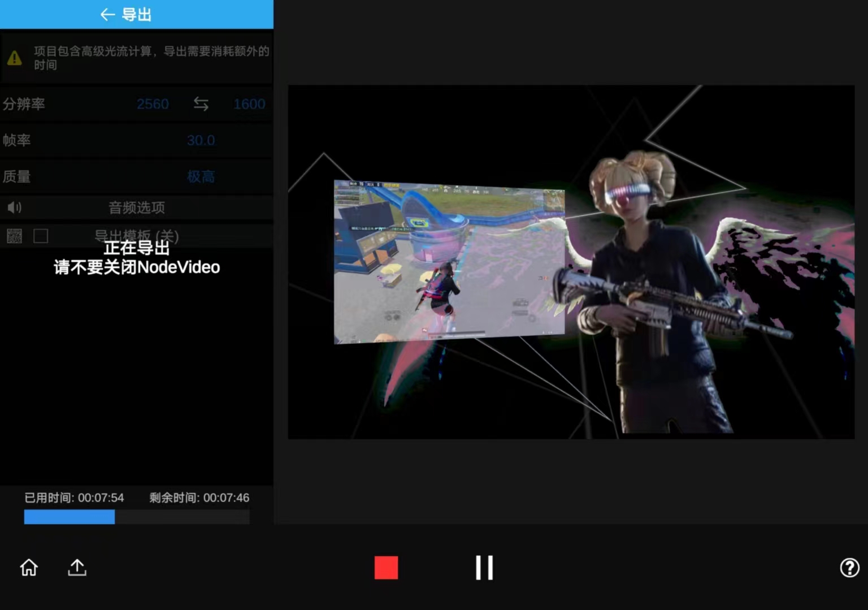Select the home icon in bottom bar
The width and height of the screenshot is (868, 610).
click(x=28, y=568)
